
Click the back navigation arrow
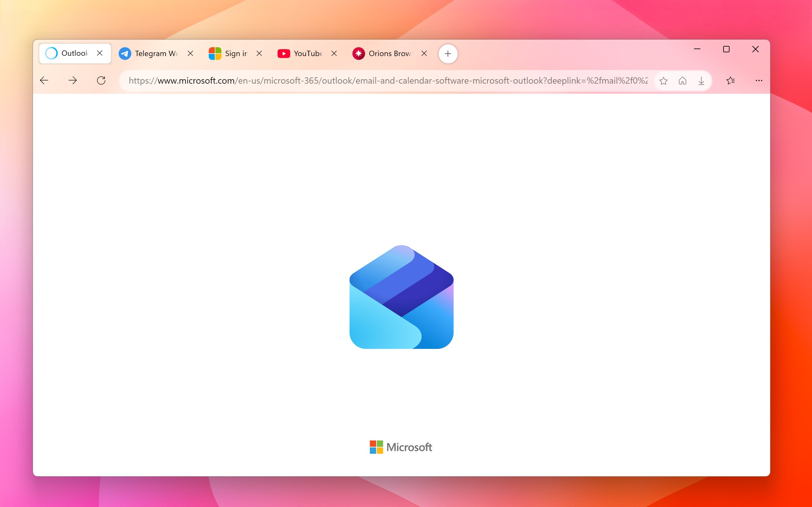(x=44, y=80)
